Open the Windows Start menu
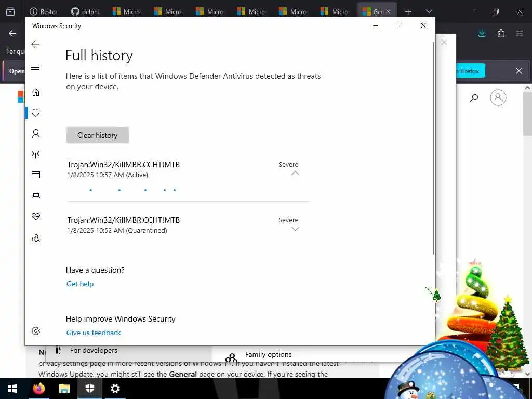Image resolution: width=532 pixels, height=399 pixels. 12,389
